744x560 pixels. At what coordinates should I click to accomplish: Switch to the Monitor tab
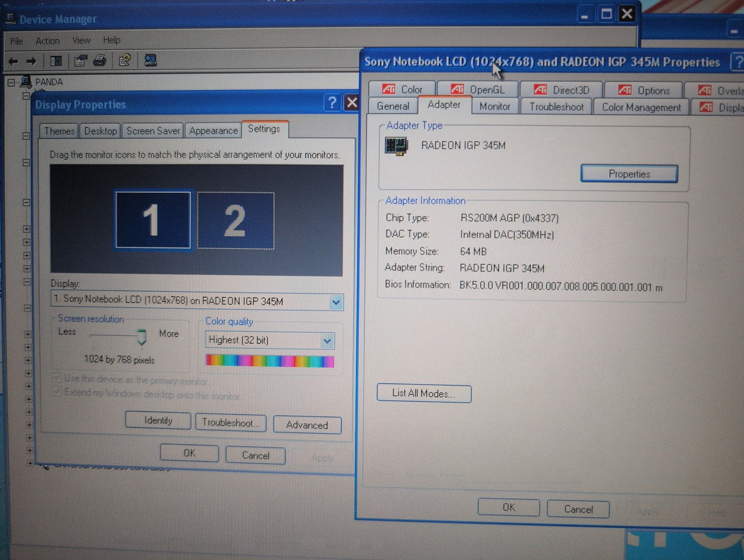[x=495, y=107]
